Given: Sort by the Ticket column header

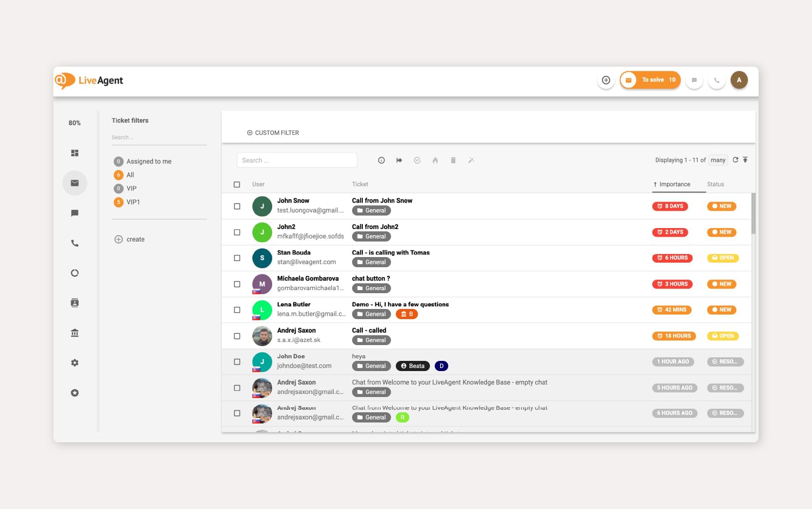Looking at the screenshot, I should click(360, 184).
